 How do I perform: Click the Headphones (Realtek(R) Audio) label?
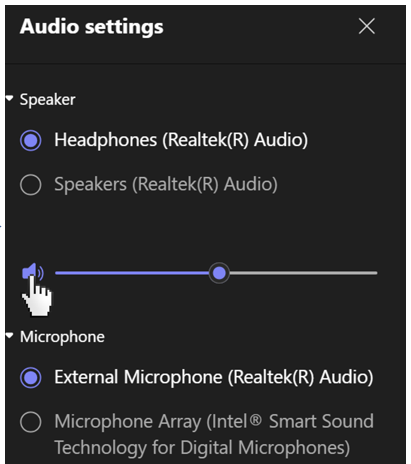181,140
